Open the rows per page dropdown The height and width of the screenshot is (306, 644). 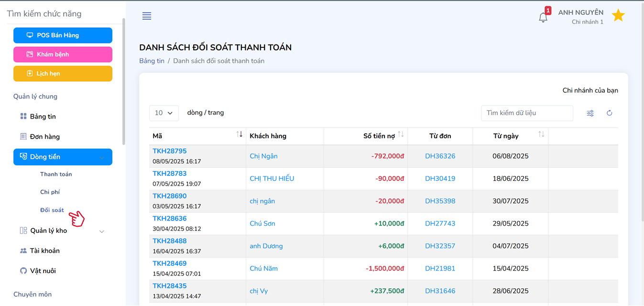(164, 113)
